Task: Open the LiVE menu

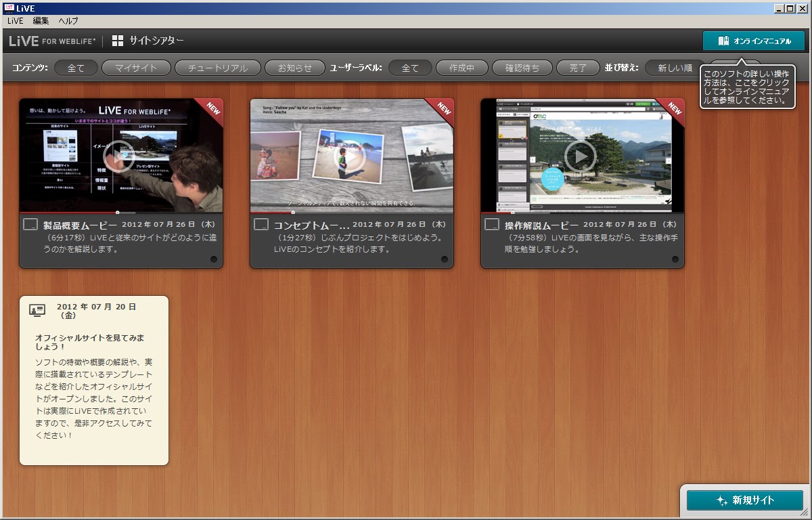Action: click(16, 21)
